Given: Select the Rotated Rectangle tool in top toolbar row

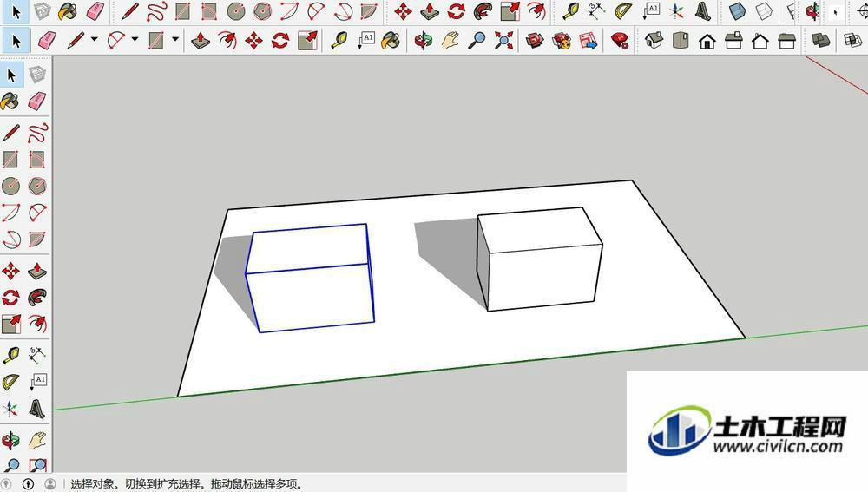Looking at the screenshot, I should pos(208,11).
